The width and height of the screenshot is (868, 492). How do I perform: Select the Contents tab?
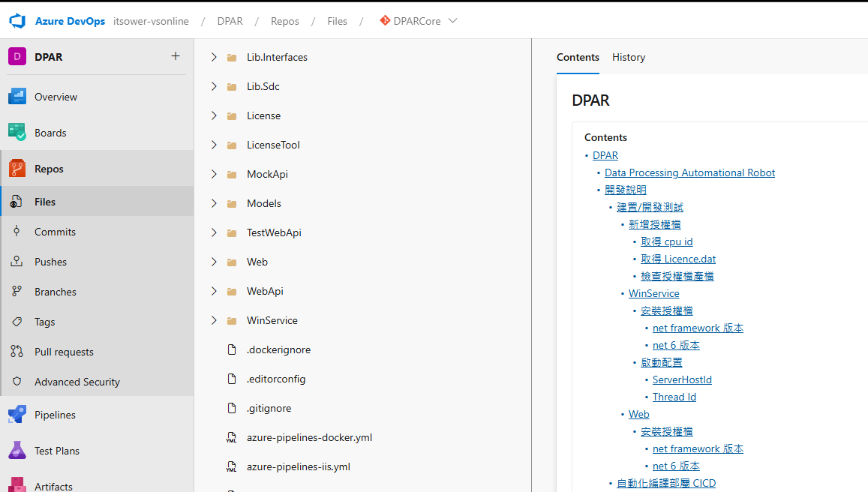578,57
